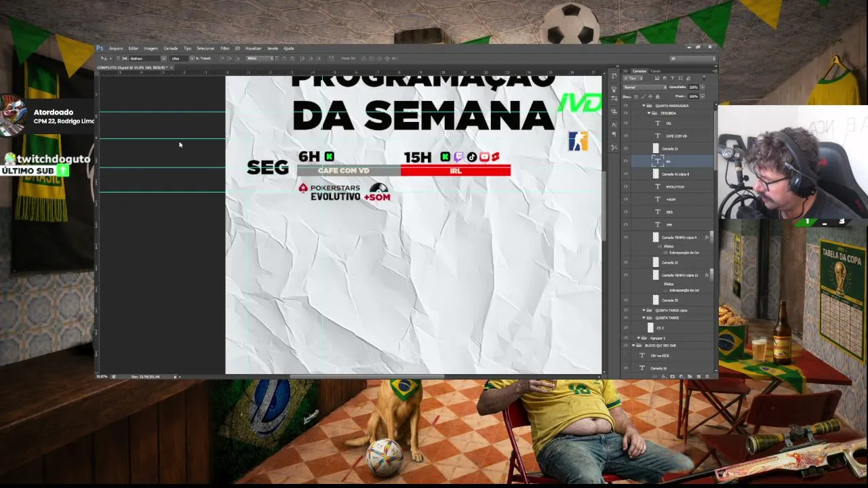Open the Janela menu
The width and height of the screenshot is (868, 488).
point(273,48)
